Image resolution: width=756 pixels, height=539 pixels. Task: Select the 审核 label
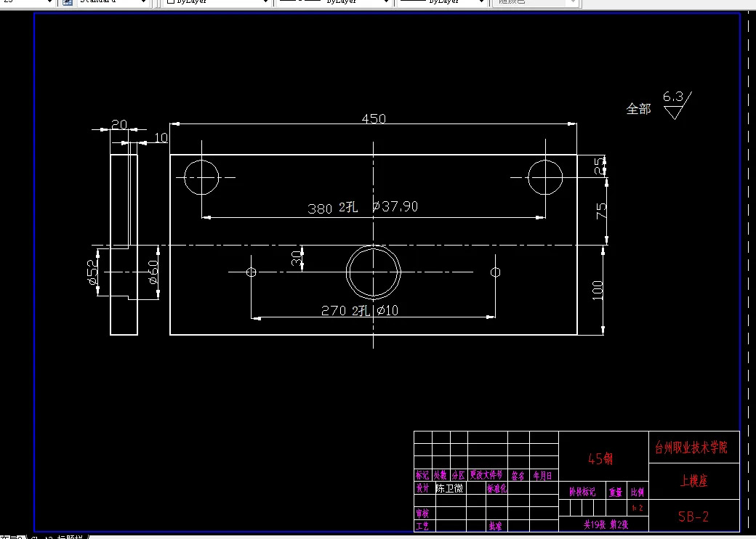pyautogui.click(x=422, y=513)
